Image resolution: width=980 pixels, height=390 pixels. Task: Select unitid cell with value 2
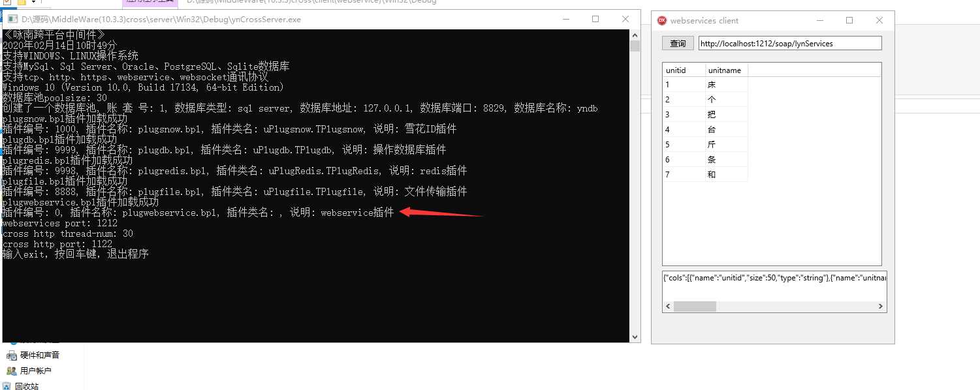point(684,100)
